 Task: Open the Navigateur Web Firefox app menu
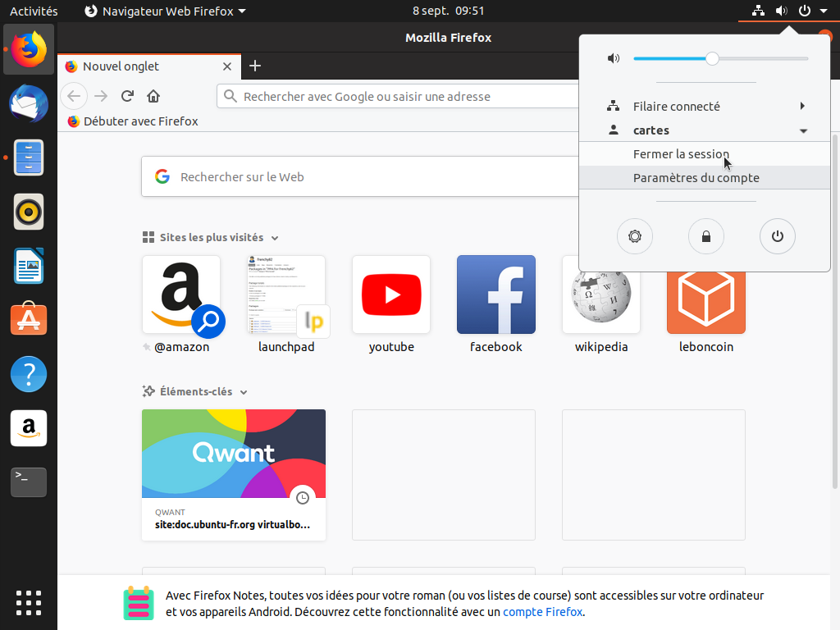coord(166,11)
